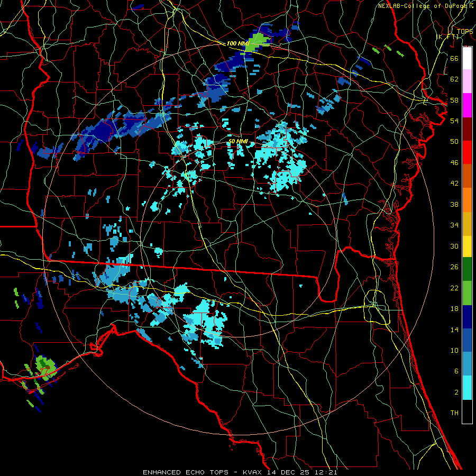Click the legend value 26
Image resolution: width=476 pixels, height=476 pixels.
coord(454,267)
